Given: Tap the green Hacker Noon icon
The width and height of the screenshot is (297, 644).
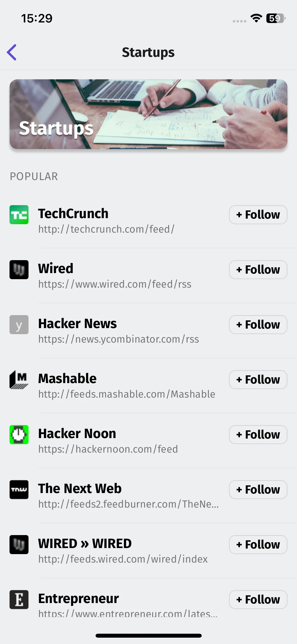Looking at the screenshot, I should click(19, 435).
